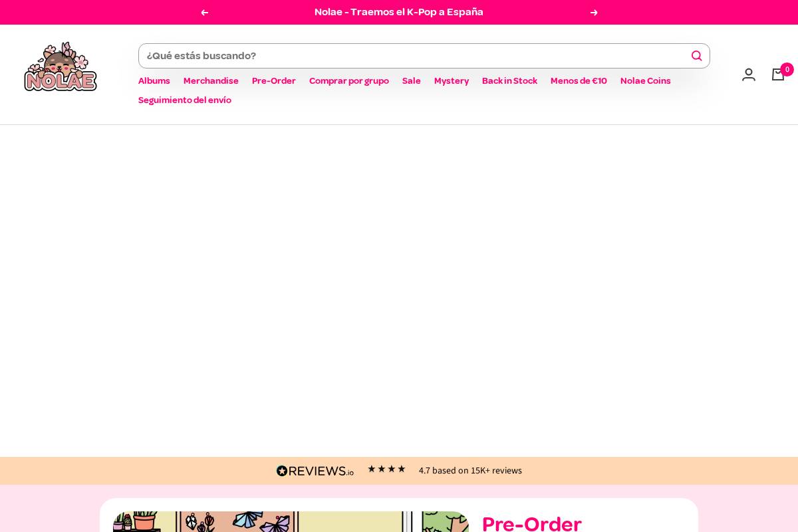
Task: Open Seguimiento del envío tracking link
Action: 185,100
